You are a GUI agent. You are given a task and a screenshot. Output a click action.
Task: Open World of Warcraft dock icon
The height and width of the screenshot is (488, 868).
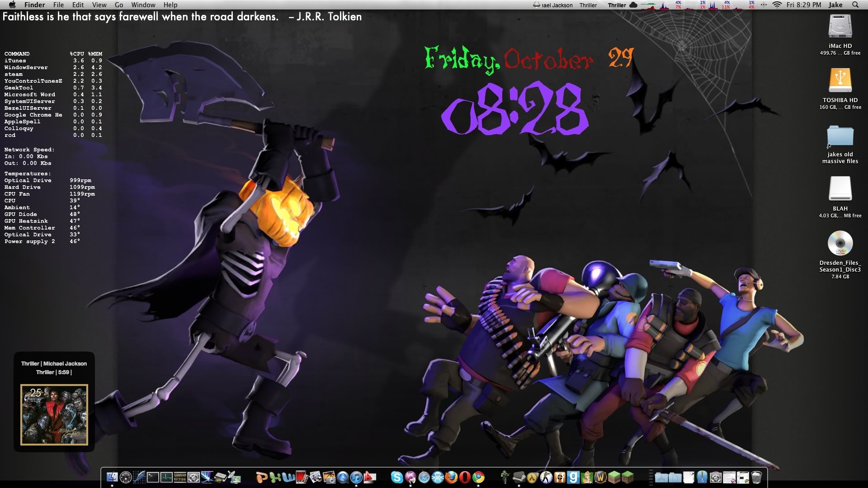coord(600,477)
